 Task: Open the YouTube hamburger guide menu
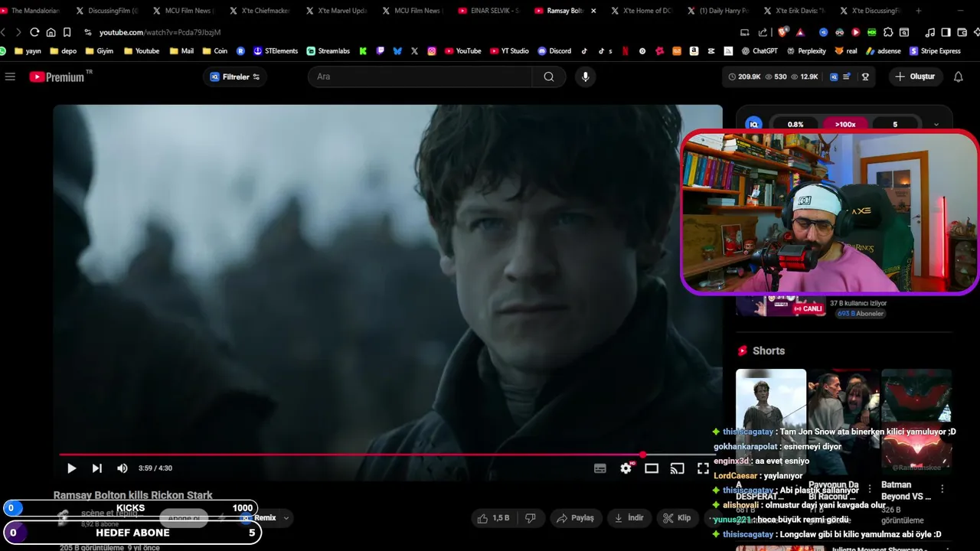click(x=10, y=77)
